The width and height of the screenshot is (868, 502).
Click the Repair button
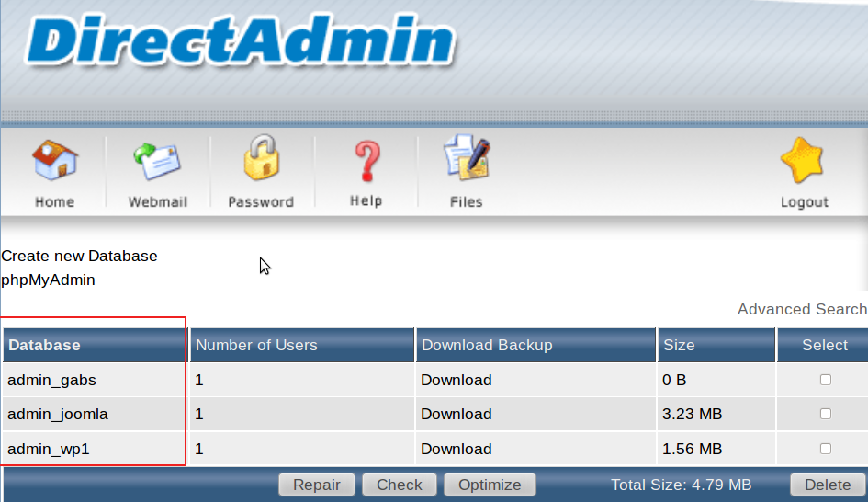[x=317, y=485]
